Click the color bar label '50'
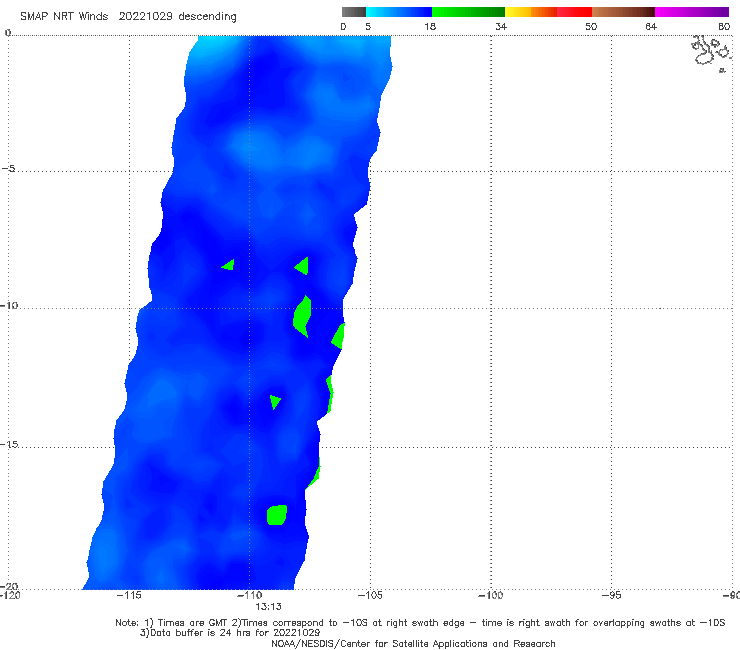The width and height of the screenshot is (740, 650). tap(591, 26)
